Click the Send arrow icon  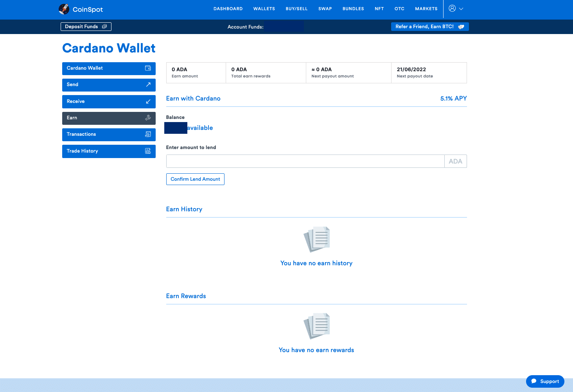tap(148, 85)
